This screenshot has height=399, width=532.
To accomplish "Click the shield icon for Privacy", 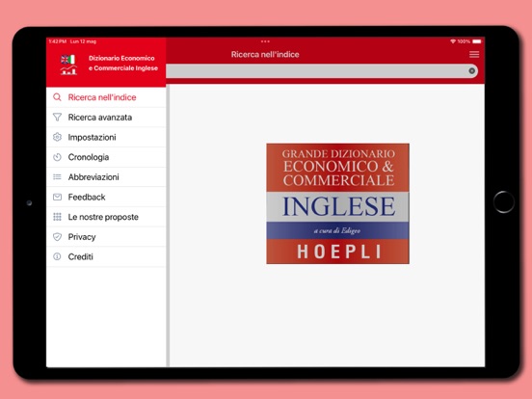I will pyautogui.click(x=57, y=237).
